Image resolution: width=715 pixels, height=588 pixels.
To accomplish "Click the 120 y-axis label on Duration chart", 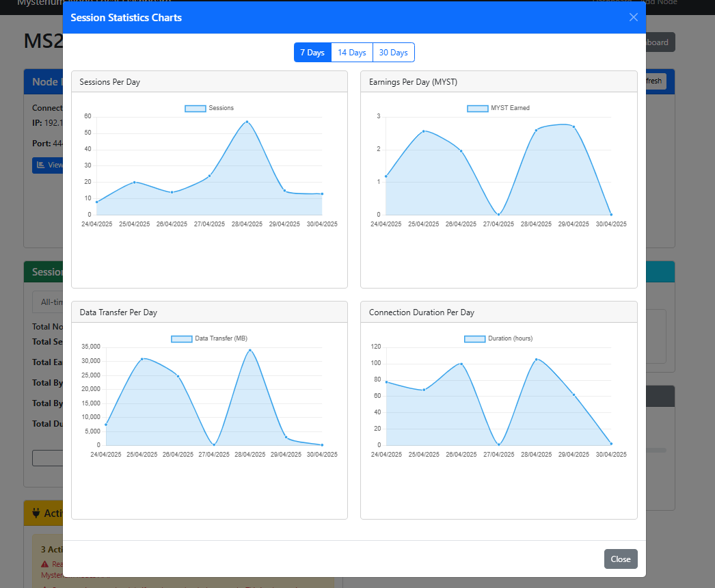I will click(376, 347).
